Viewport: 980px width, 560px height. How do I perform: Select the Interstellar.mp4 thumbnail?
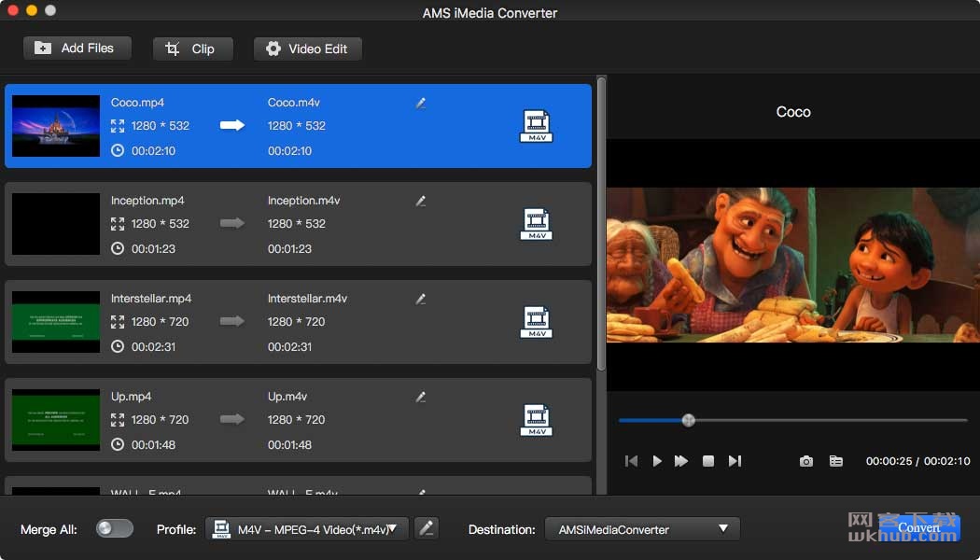click(x=56, y=322)
